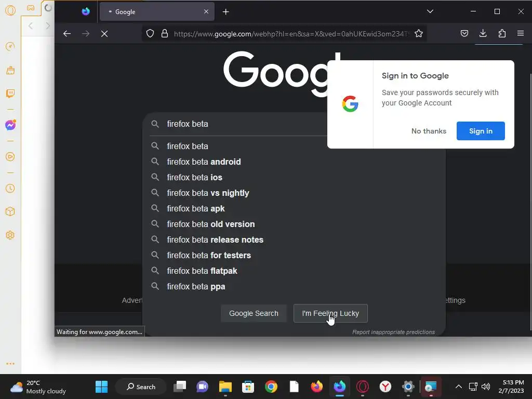The height and width of the screenshot is (399, 532).
Task: Open tracking protection shield icon
Action: coord(150,34)
